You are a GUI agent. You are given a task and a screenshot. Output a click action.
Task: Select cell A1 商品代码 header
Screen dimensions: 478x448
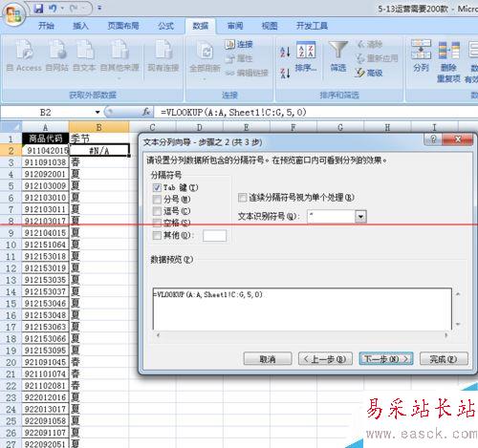coord(45,139)
